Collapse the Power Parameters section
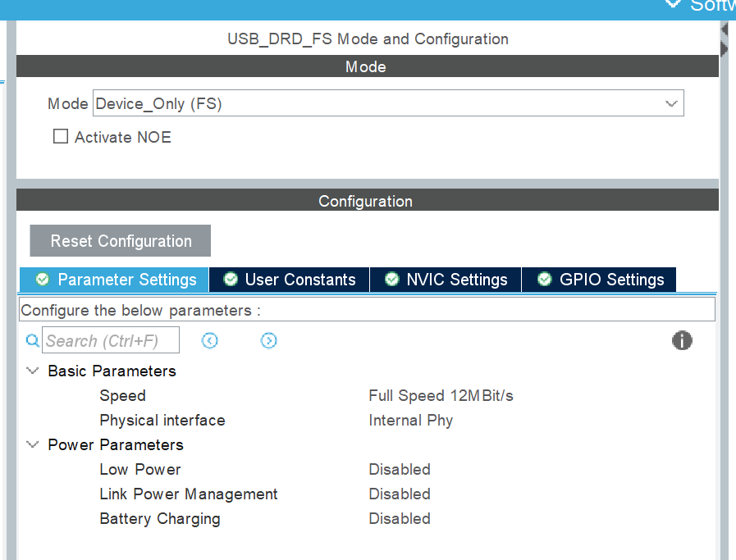736x560 pixels. [32, 444]
